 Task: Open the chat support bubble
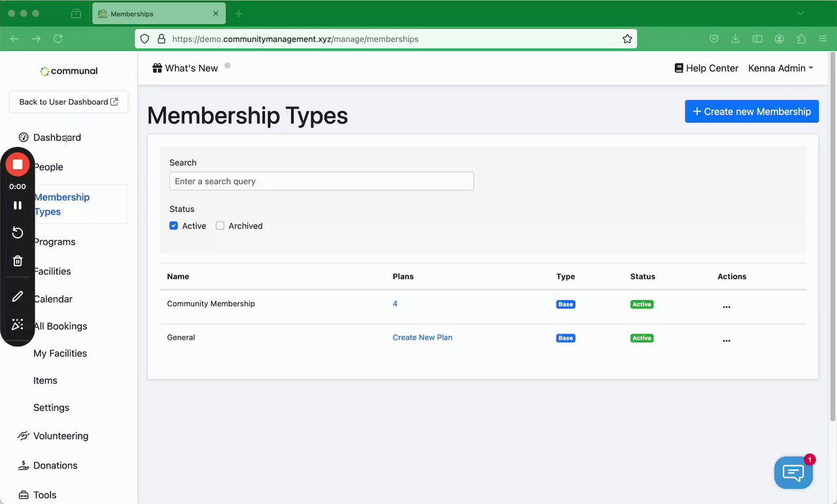point(793,472)
